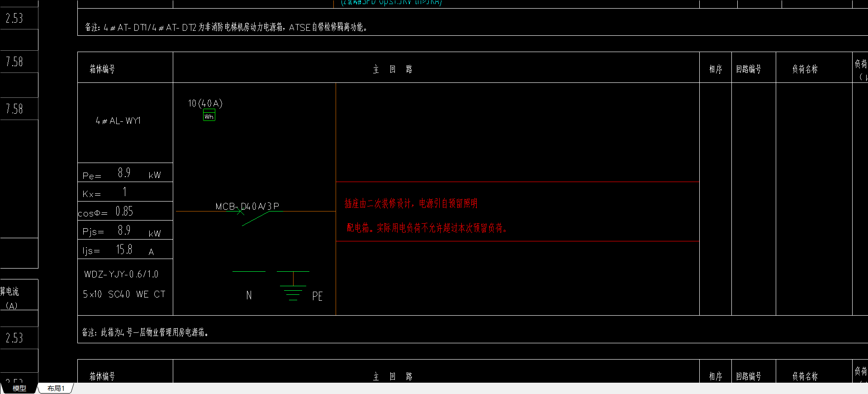Select the A unit next to Ijs=
Image resolution: width=868 pixels, height=394 pixels.
point(151,252)
